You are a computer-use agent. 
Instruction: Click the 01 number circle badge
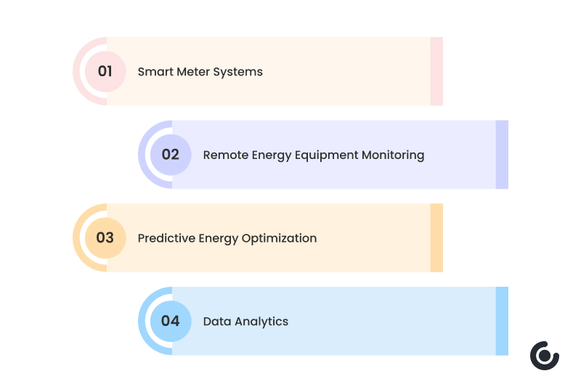[105, 72]
